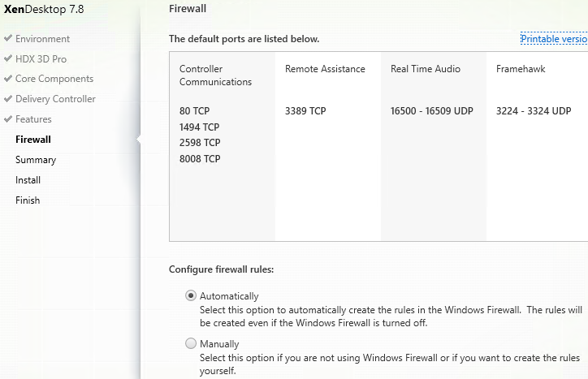Image resolution: width=588 pixels, height=379 pixels.
Task: Click the checkmark next to Delivery Controller
Action: 8,98
